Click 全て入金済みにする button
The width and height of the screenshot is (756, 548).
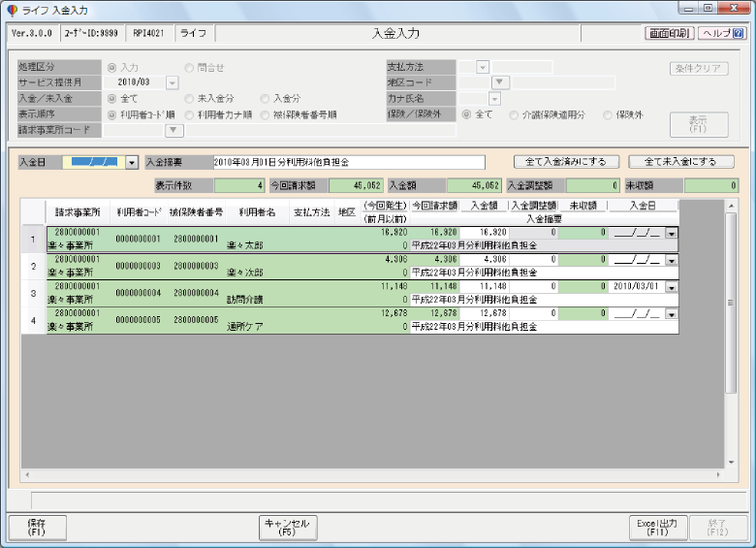566,162
